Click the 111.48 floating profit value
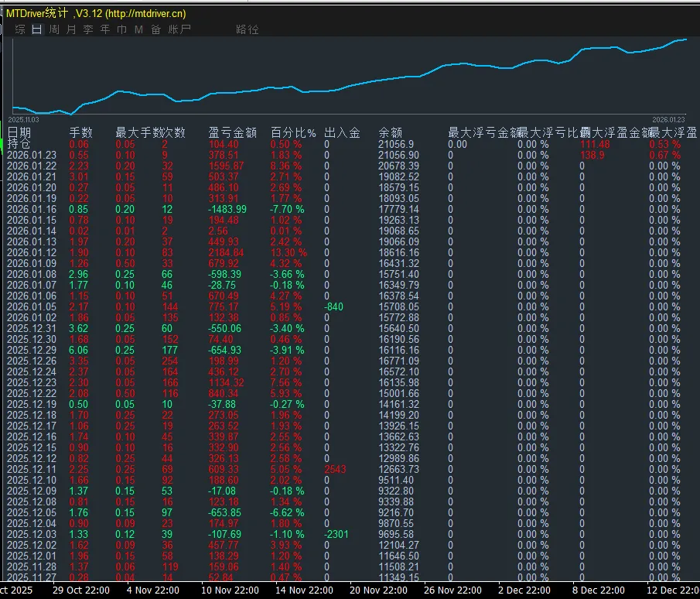This screenshot has height=599, width=700. 595,144
